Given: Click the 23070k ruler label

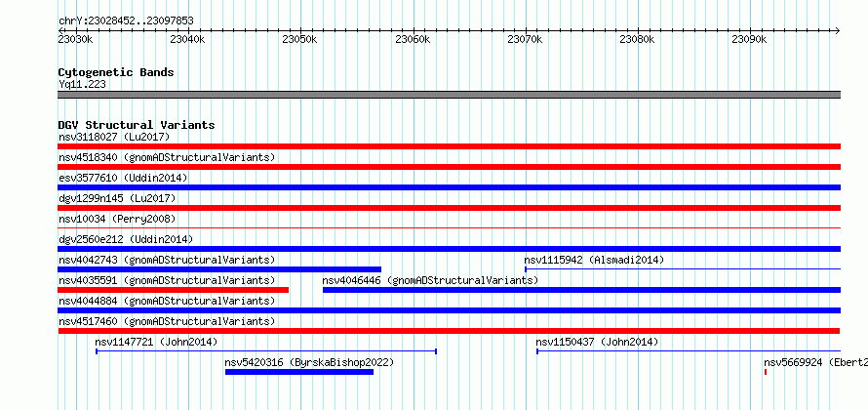Looking at the screenshot, I should [x=525, y=39].
